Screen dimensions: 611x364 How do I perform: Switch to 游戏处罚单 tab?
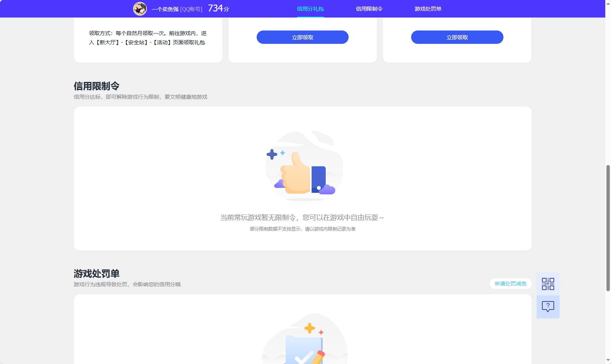pos(428,9)
